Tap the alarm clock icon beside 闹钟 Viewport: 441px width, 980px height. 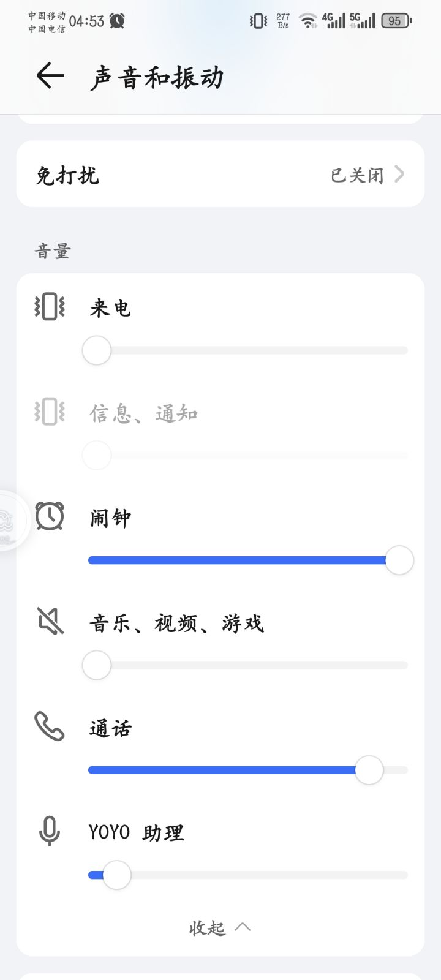coord(50,516)
